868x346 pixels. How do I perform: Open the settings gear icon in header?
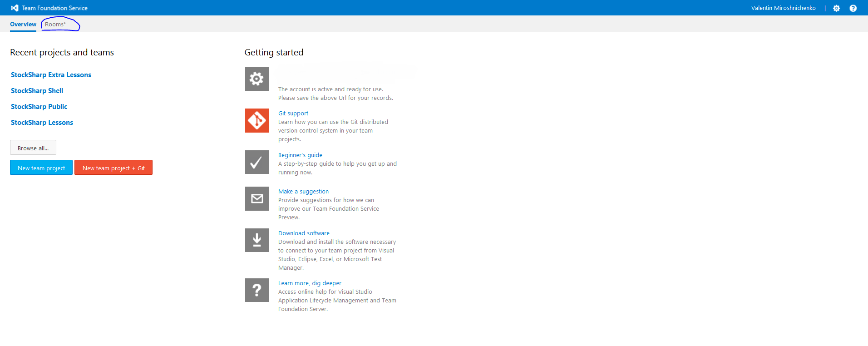pos(837,8)
